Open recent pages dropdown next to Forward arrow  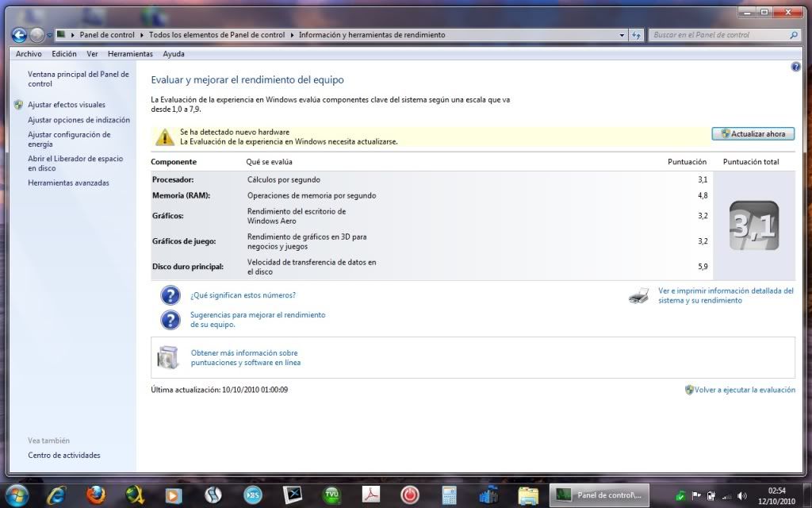[49, 35]
